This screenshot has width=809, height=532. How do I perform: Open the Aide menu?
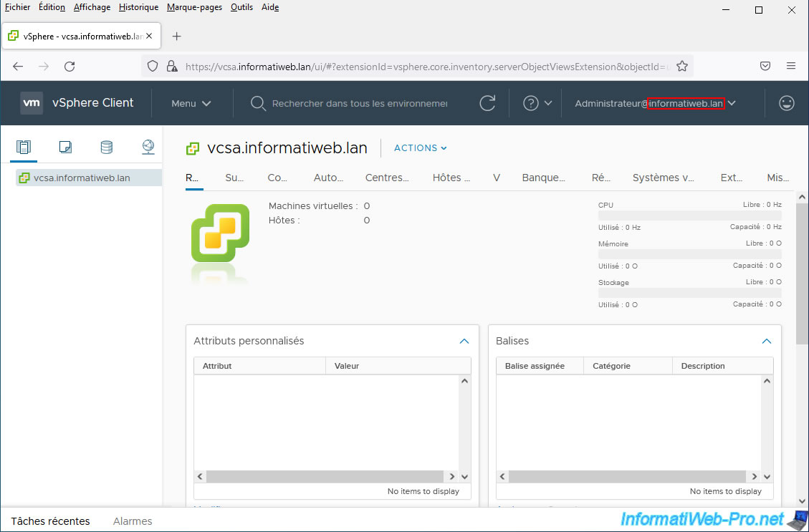[x=270, y=7]
